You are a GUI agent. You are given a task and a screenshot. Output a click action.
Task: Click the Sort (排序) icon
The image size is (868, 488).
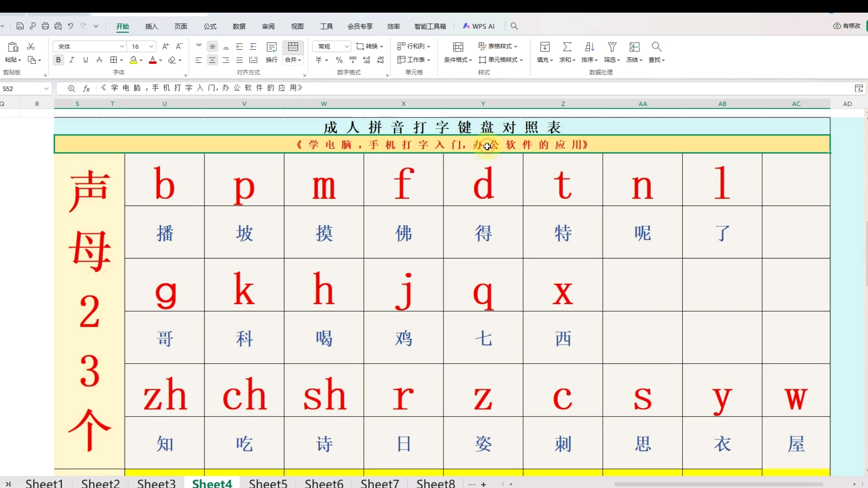tap(590, 47)
